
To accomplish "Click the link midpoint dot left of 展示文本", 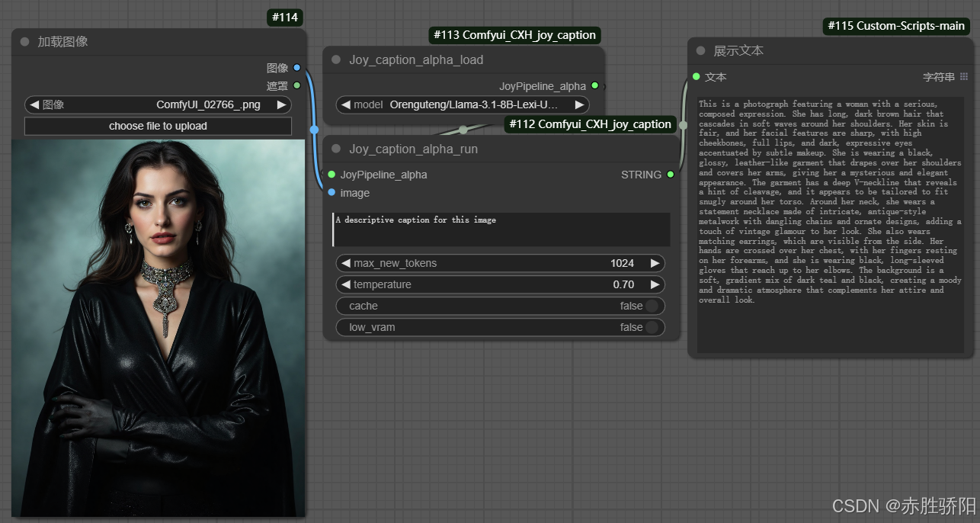I will (x=683, y=125).
